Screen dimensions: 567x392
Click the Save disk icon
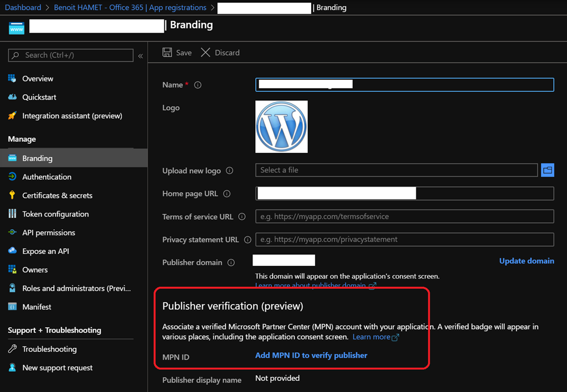[167, 53]
